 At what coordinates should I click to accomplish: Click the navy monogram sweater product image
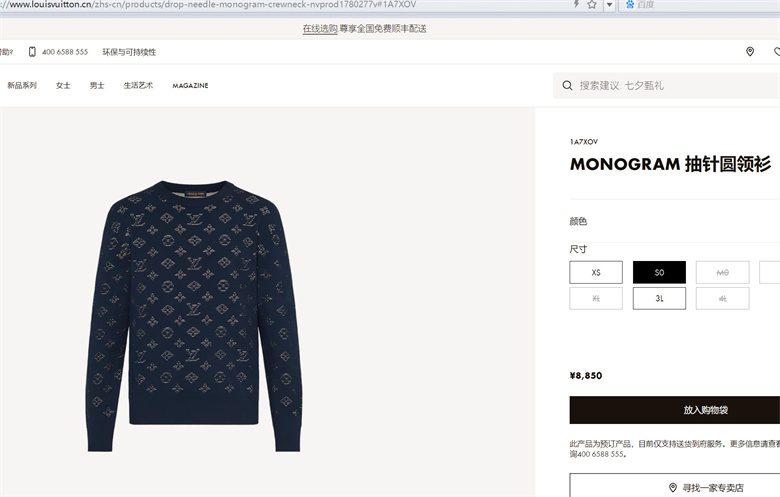[x=194, y=316]
